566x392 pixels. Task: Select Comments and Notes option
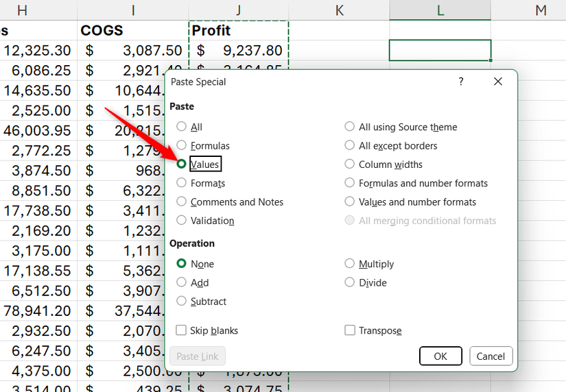(182, 202)
